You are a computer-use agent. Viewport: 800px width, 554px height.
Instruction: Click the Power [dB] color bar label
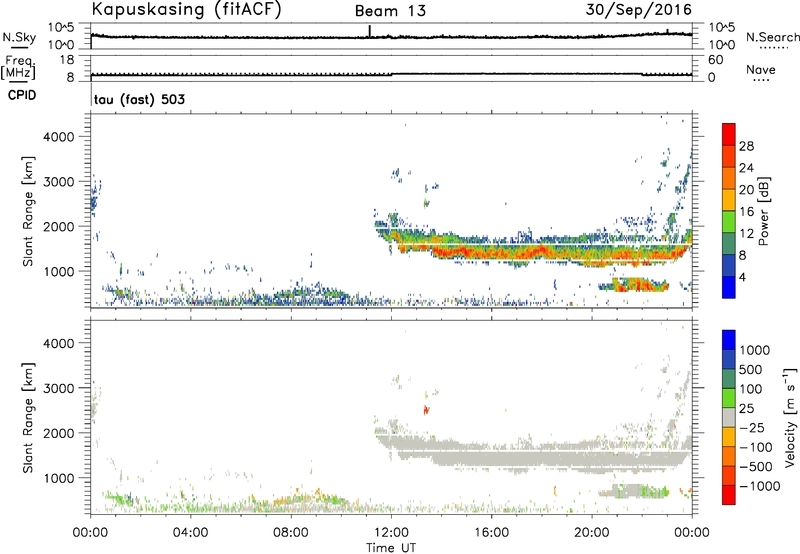coord(763,211)
